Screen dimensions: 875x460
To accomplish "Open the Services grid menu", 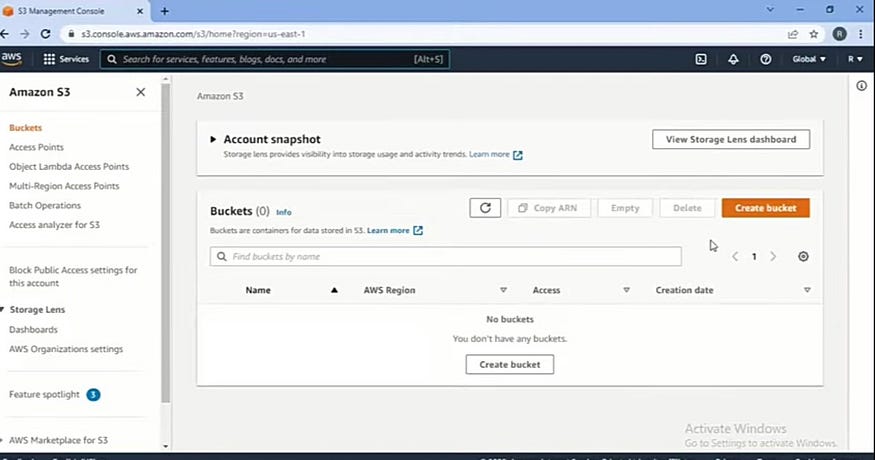I will pos(66,59).
